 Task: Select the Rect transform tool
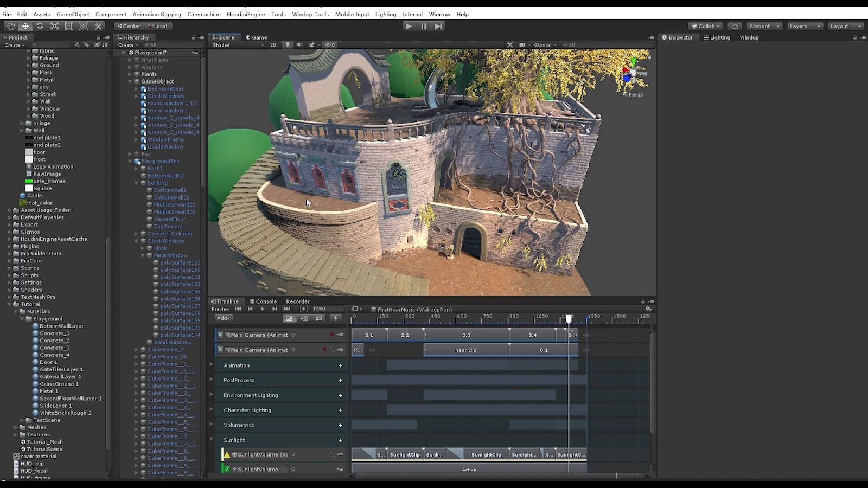[x=69, y=26]
